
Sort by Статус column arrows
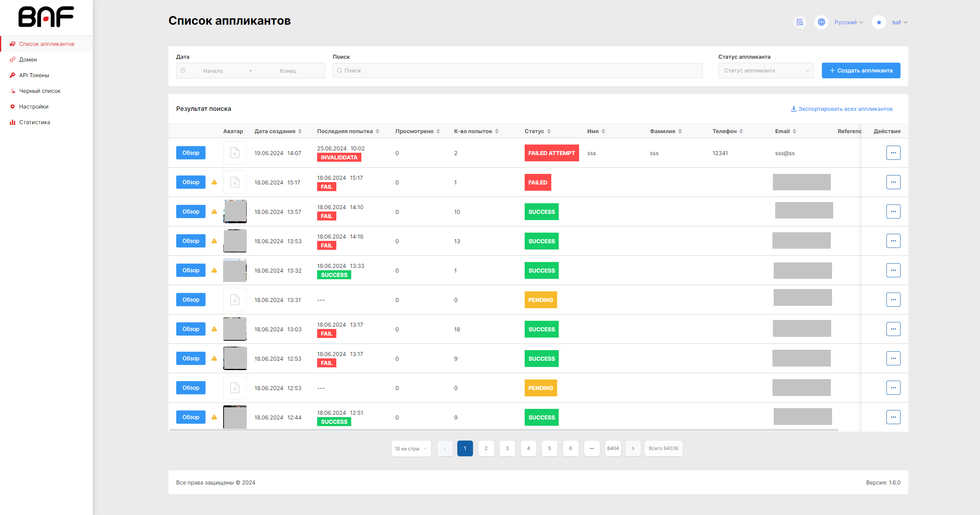pos(549,131)
